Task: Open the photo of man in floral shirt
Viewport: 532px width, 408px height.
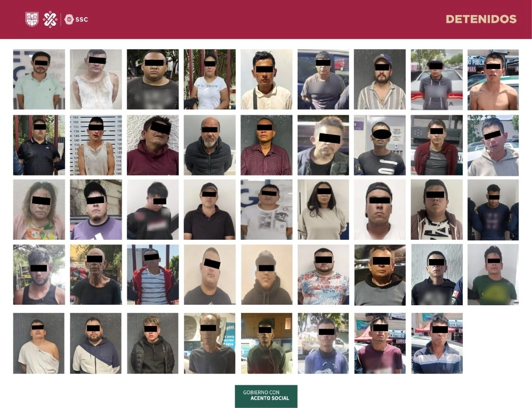Action: [x=323, y=275]
